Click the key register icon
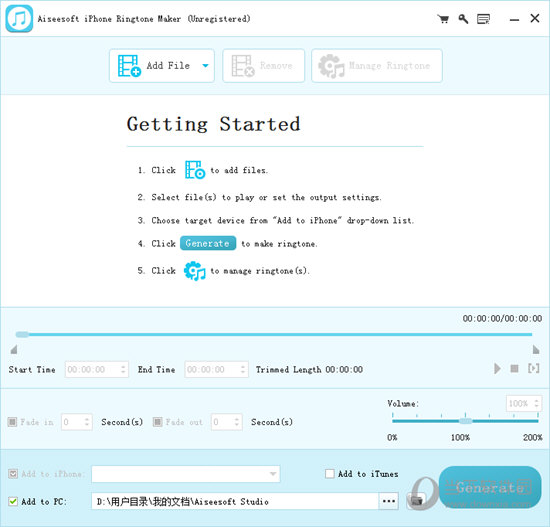 (463, 19)
